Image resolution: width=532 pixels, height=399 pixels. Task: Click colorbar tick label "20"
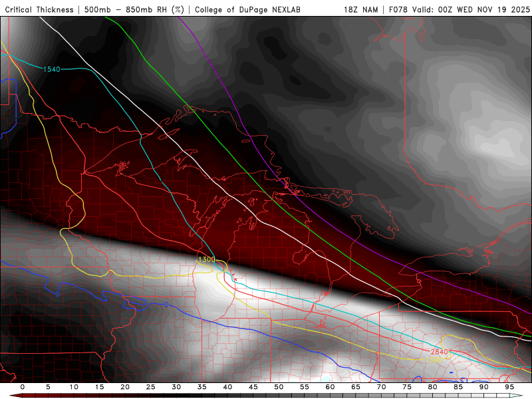pos(125,387)
